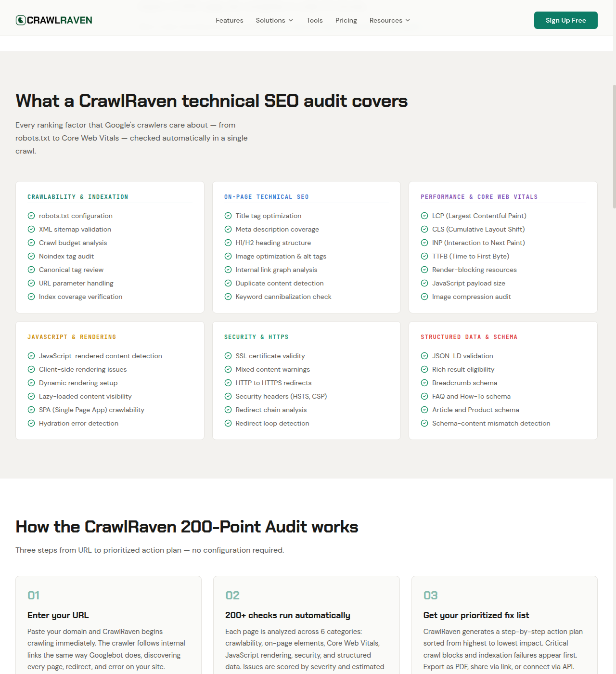Viewport: 616px width, 674px height.
Task: Click check icon beside Noindex tag audit
Action: (31, 256)
